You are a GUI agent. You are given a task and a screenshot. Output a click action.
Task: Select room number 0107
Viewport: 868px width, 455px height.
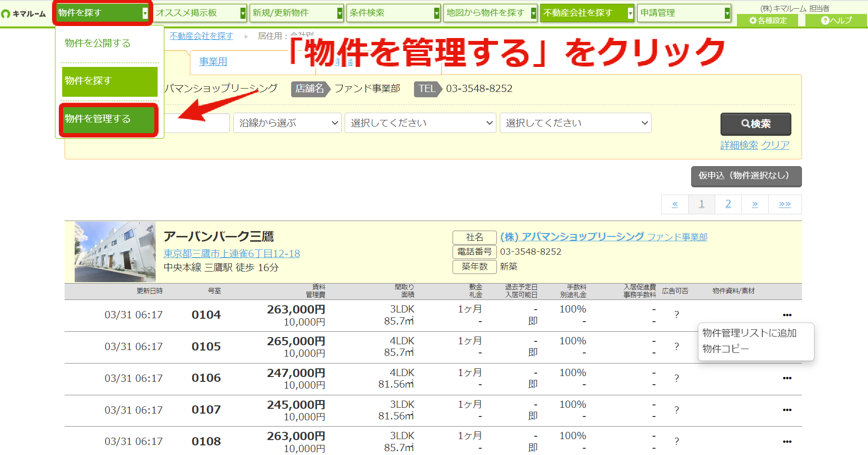[206, 410]
